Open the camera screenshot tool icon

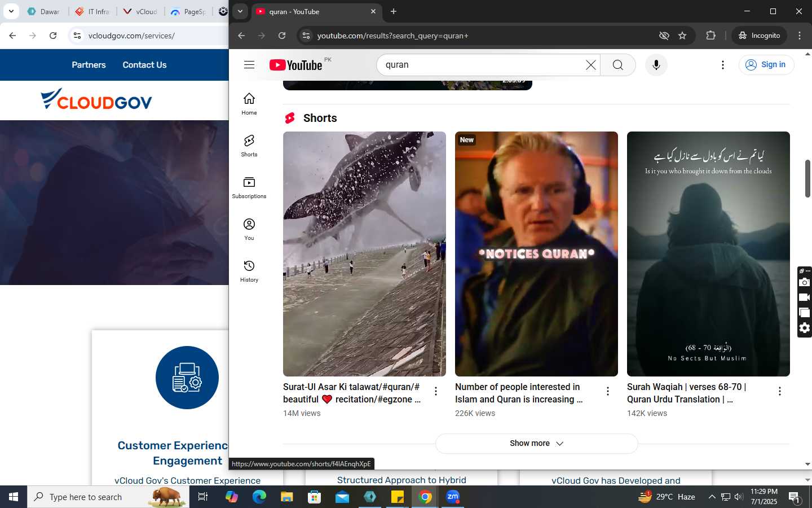click(x=805, y=282)
